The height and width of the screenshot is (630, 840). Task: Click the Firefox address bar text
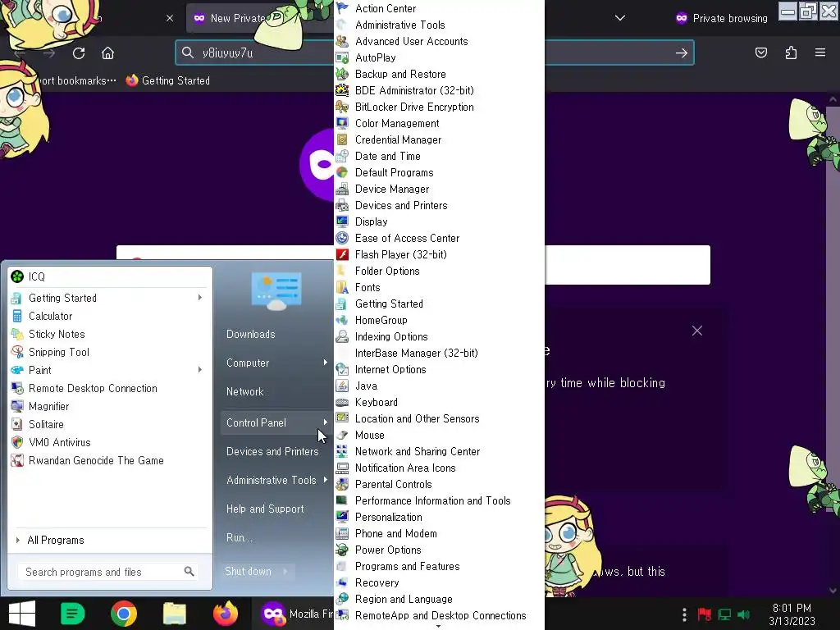[228, 53]
